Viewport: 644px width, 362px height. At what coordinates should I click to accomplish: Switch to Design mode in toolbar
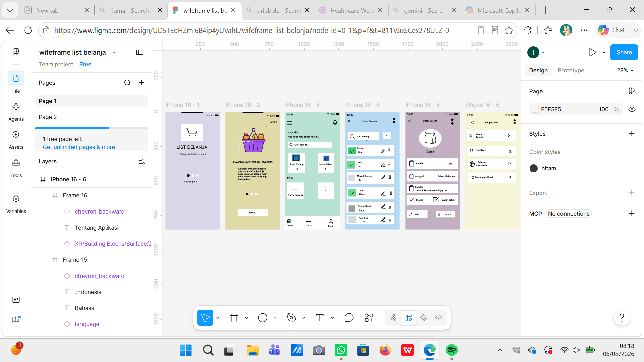click(x=409, y=318)
